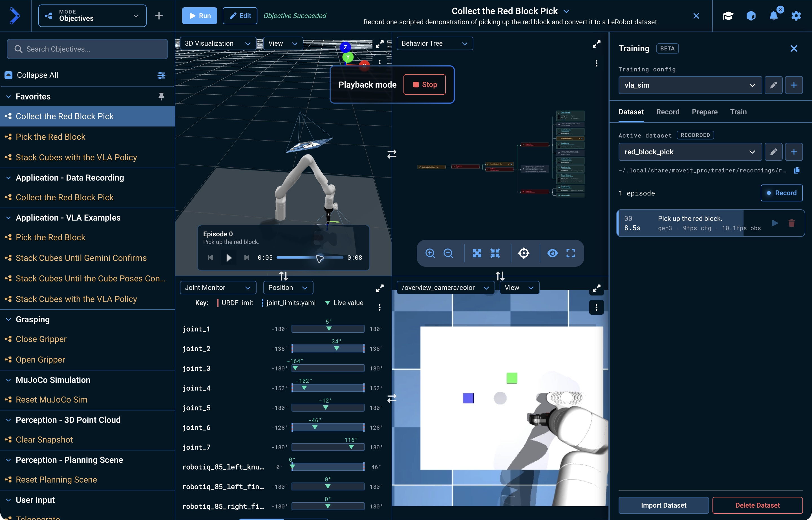Zoom in on the behavior tree
812x520 pixels.
pyautogui.click(x=430, y=253)
